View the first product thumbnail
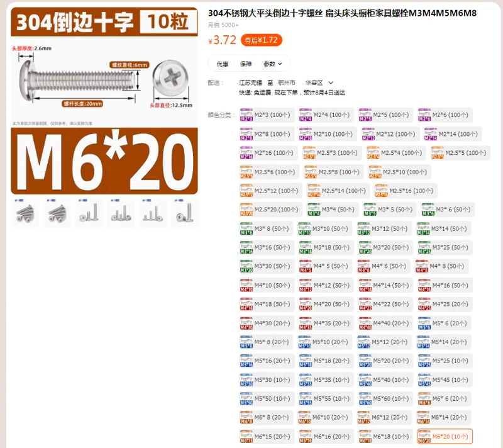The width and height of the screenshot is (503, 448). click(x=25, y=213)
